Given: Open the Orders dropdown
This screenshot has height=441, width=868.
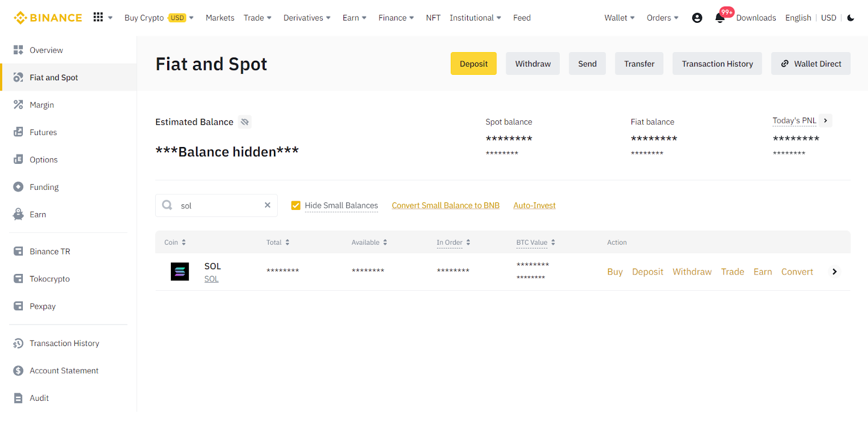Looking at the screenshot, I should point(662,18).
